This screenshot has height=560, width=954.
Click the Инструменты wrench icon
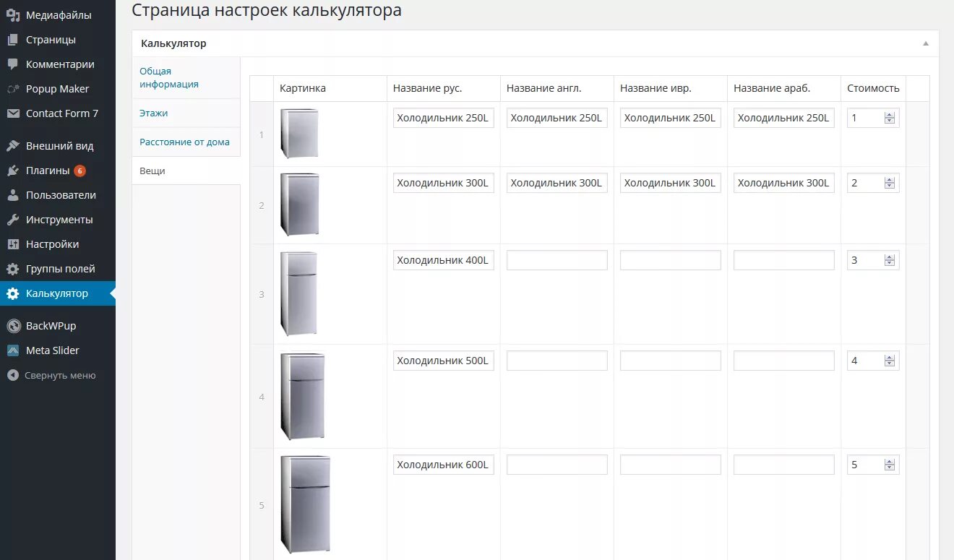coord(13,220)
